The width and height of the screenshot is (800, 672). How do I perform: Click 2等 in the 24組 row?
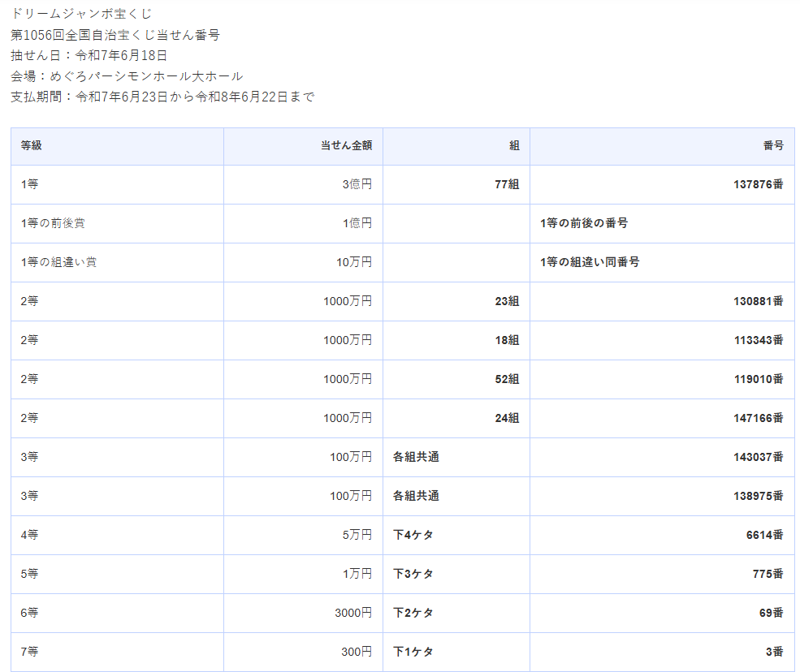tap(29, 418)
